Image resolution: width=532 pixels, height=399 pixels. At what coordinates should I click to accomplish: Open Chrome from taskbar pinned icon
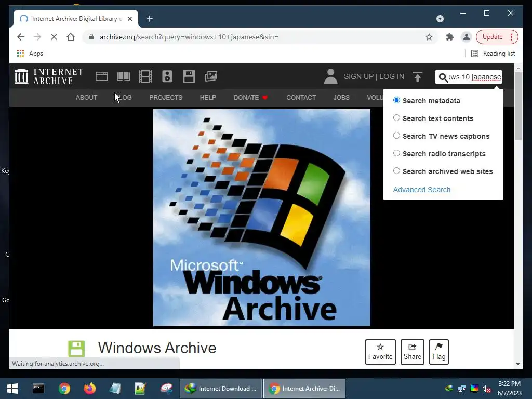coord(64,389)
